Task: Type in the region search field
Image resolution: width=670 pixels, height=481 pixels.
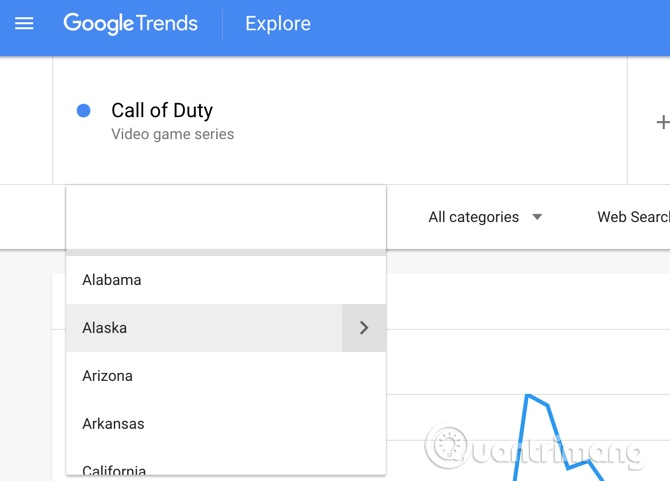Action: (x=225, y=216)
